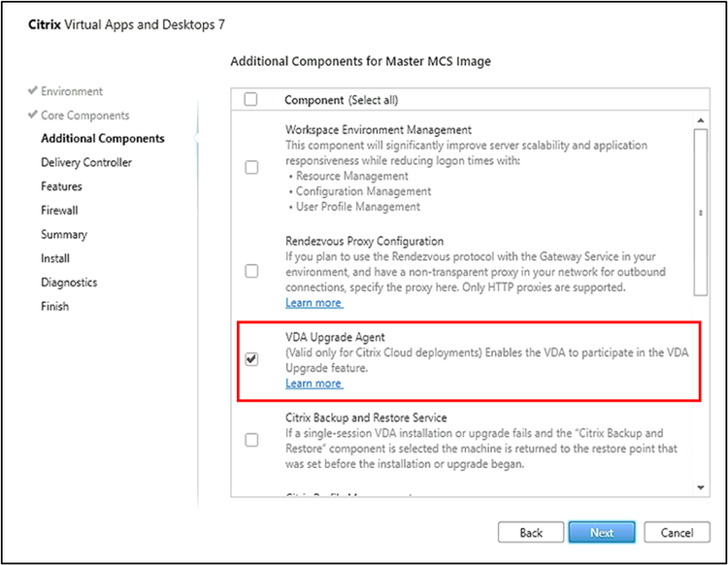Open Learn more link under VDA Upgrade Agent

pyautogui.click(x=314, y=383)
